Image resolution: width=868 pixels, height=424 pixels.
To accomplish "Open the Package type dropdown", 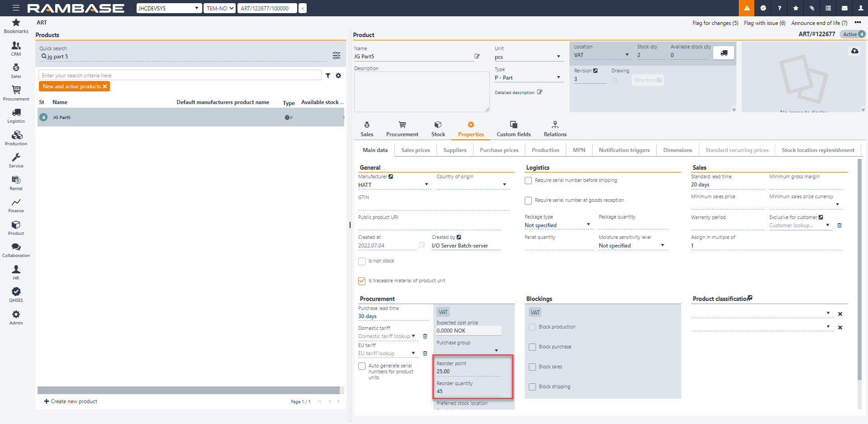I will tap(588, 225).
